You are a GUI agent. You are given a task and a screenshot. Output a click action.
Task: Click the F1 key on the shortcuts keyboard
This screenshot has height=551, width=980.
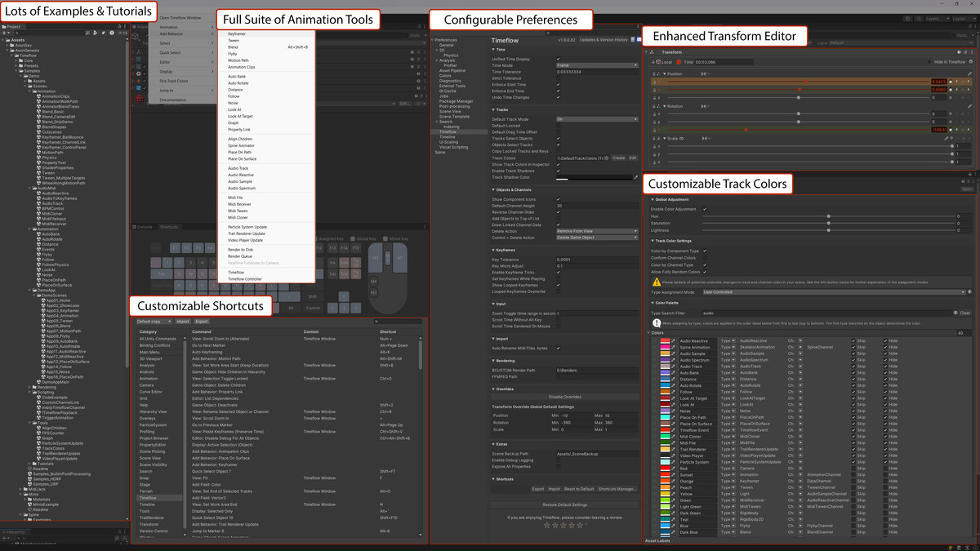click(x=176, y=247)
